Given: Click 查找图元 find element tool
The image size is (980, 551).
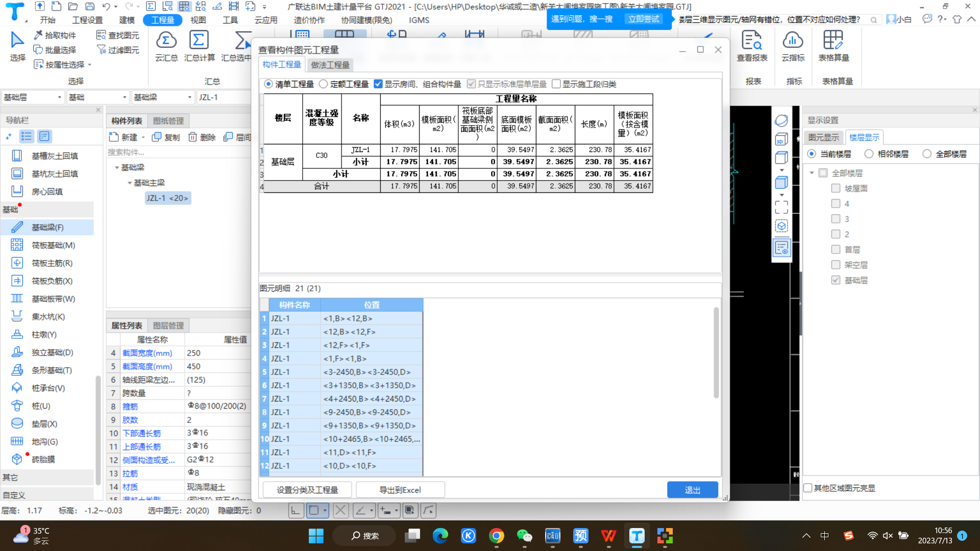Looking at the screenshot, I should 118,35.
